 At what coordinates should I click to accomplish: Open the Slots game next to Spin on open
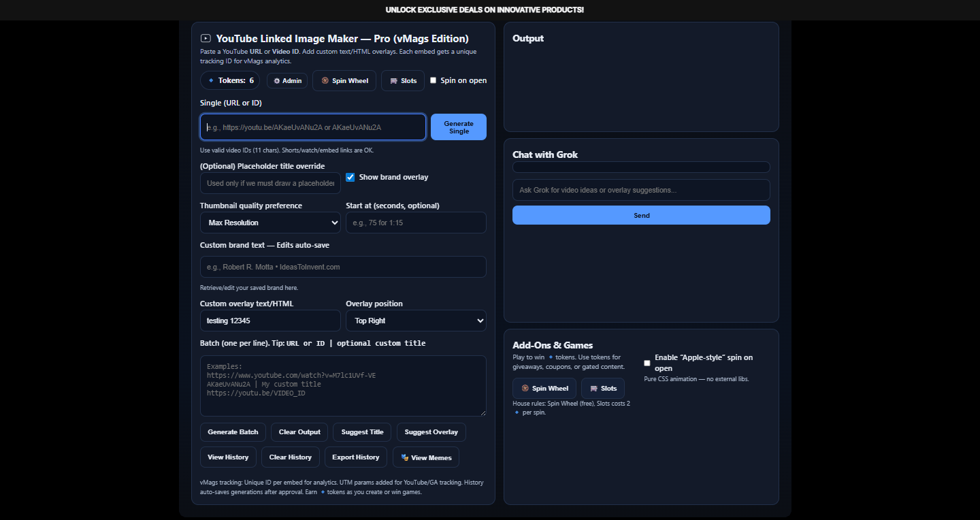point(403,81)
